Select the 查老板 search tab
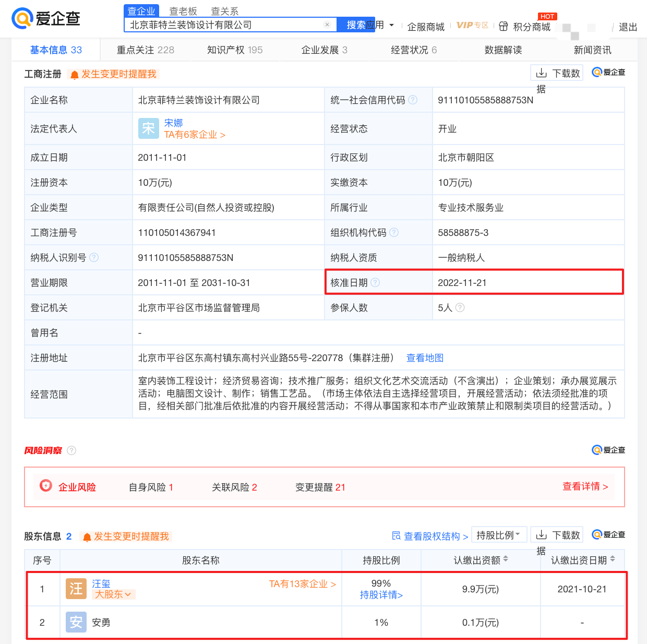 tap(183, 11)
